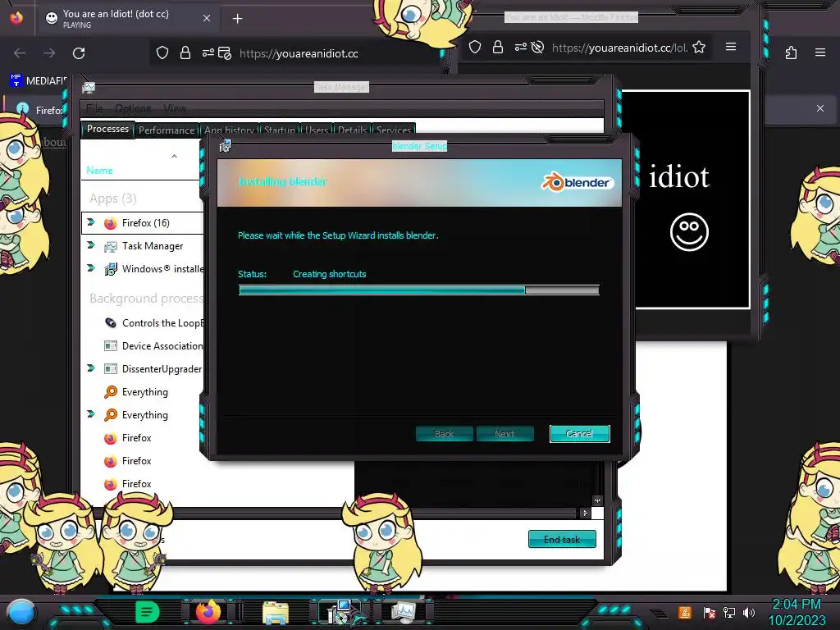Switch to Task Manager taskbar icon
The image size is (840, 630).
point(404,611)
